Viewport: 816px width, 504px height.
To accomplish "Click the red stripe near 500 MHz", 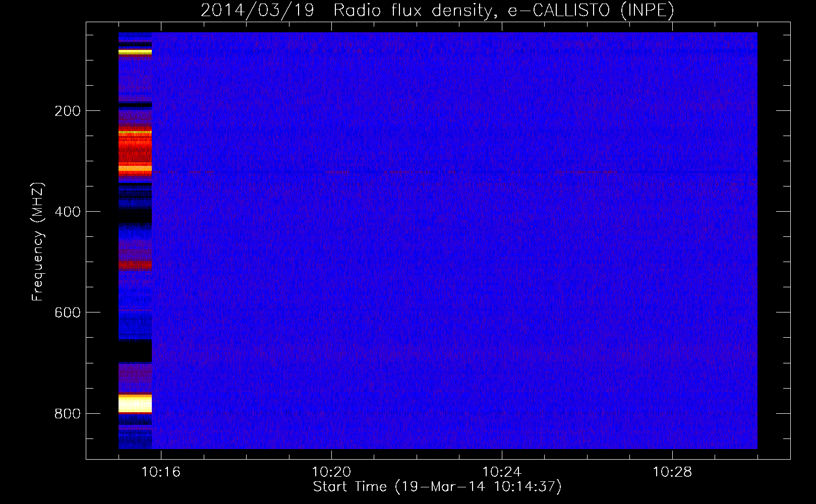I will [x=135, y=264].
